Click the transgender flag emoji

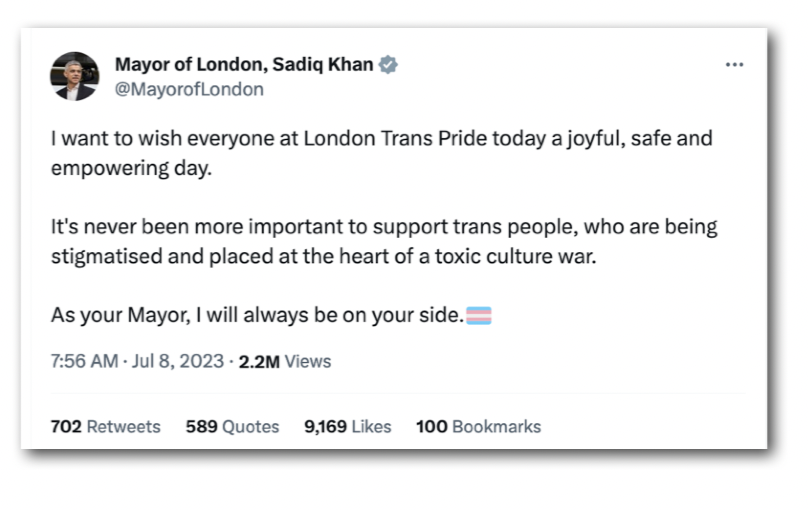tap(479, 316)
